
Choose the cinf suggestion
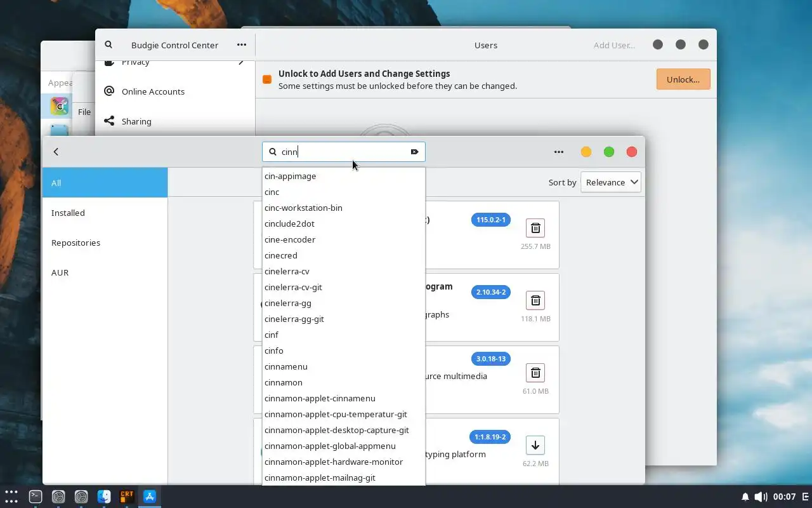click(x=343, y=335)
